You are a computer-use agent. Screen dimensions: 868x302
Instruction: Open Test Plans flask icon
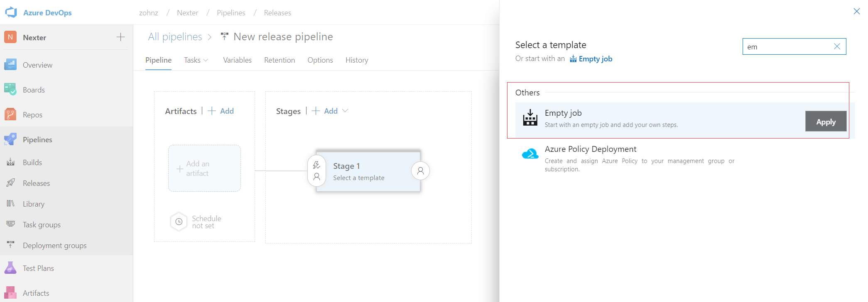pyautogui.click(x=10, y=268)
